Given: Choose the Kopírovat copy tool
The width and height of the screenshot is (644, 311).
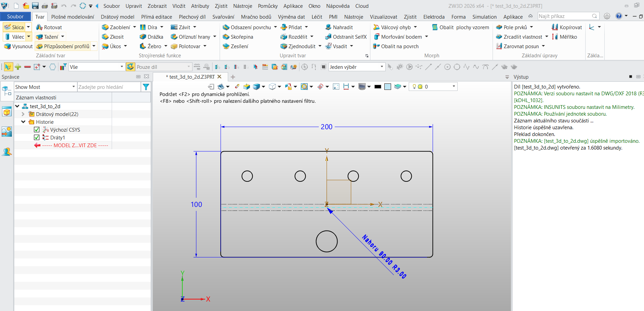Looking at the screenshot, I should coord(567,27).
